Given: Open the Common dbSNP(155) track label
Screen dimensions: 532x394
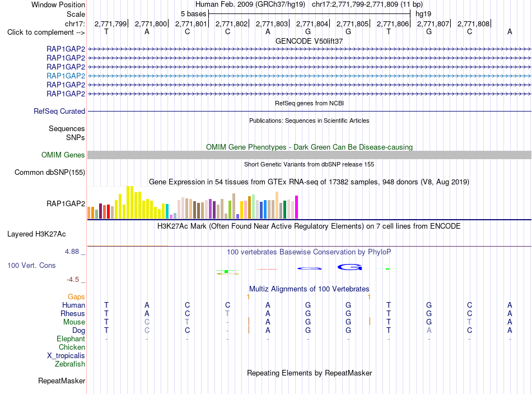Looking at the screenshot, I should 50,172.
